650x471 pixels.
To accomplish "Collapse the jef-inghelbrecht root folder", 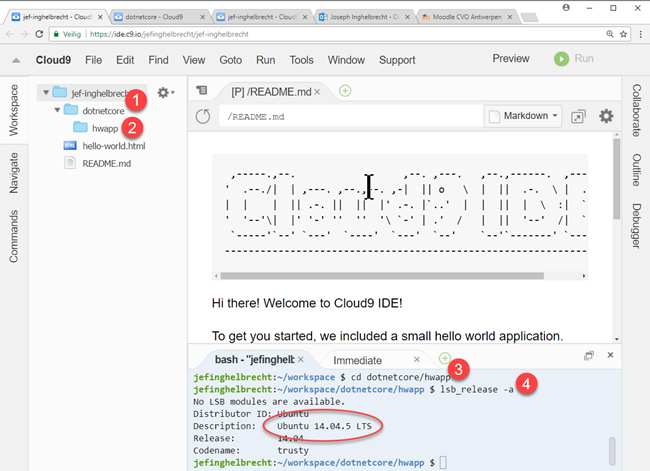I will tap(46, 92).
